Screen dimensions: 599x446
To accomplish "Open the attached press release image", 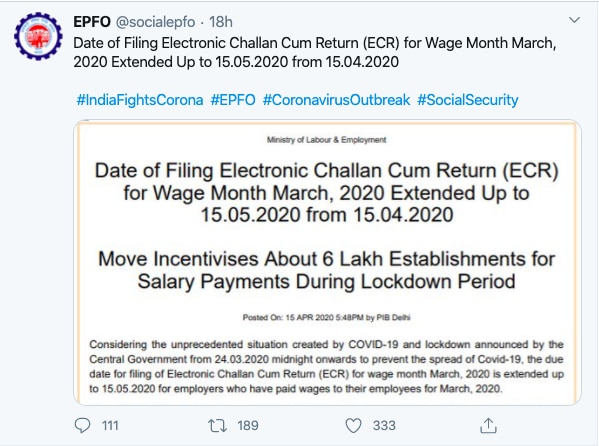I will pos(327,262).
